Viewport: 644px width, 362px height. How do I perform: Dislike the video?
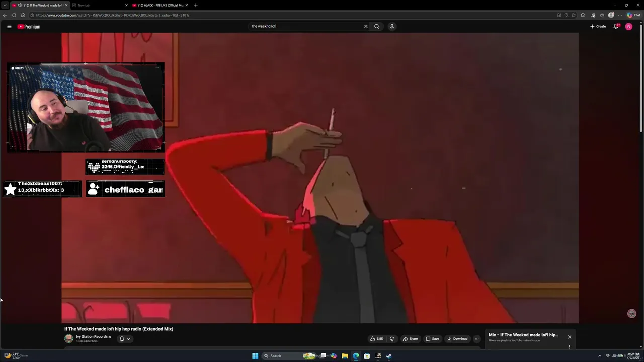pos(392,339)
